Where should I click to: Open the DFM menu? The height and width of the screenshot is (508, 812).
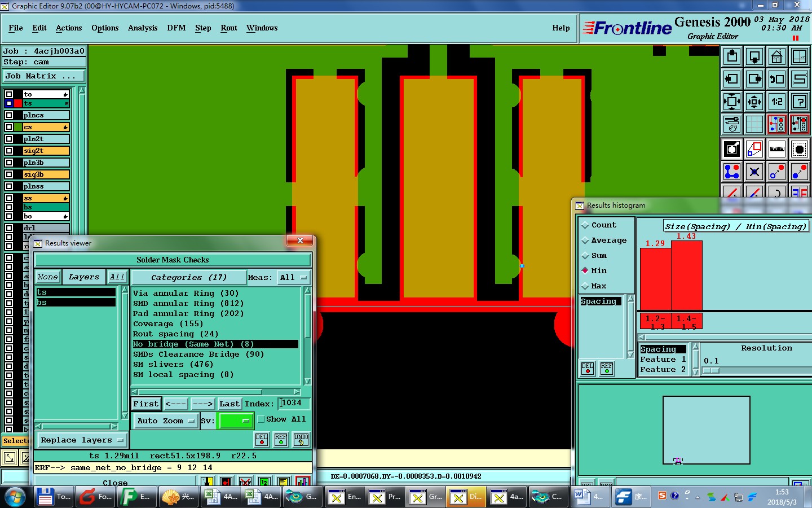pyautogui.click(x=176, y=28)
